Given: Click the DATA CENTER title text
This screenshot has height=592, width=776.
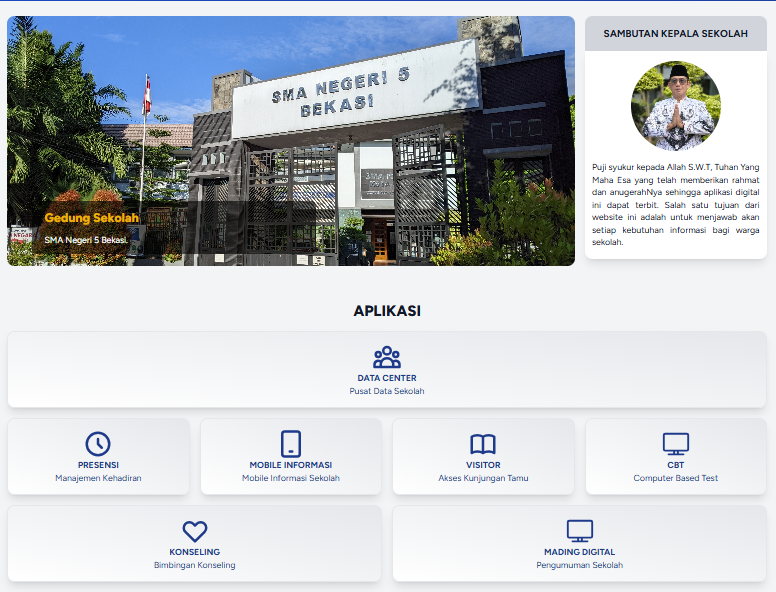Looking at the screenshot, I should click(387, 378).
